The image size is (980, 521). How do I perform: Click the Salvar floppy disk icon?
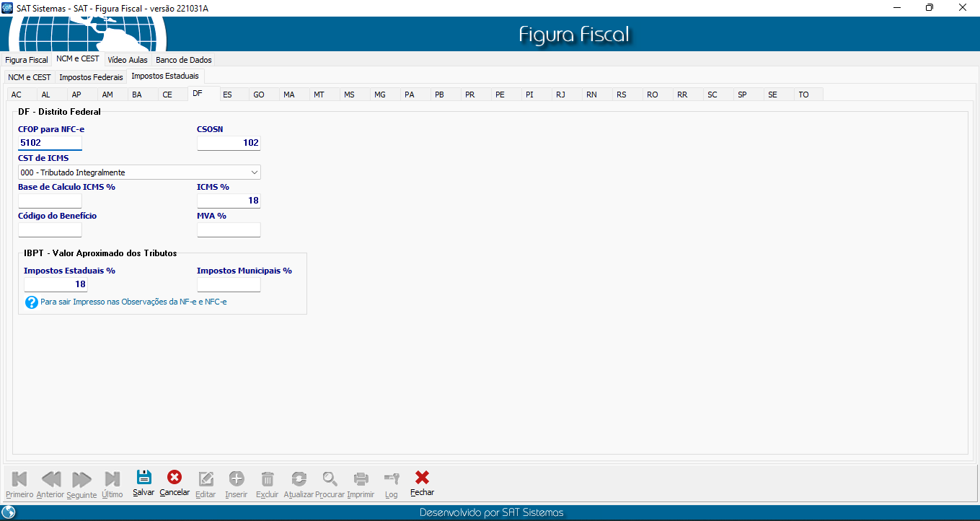(x=144, y=478)
